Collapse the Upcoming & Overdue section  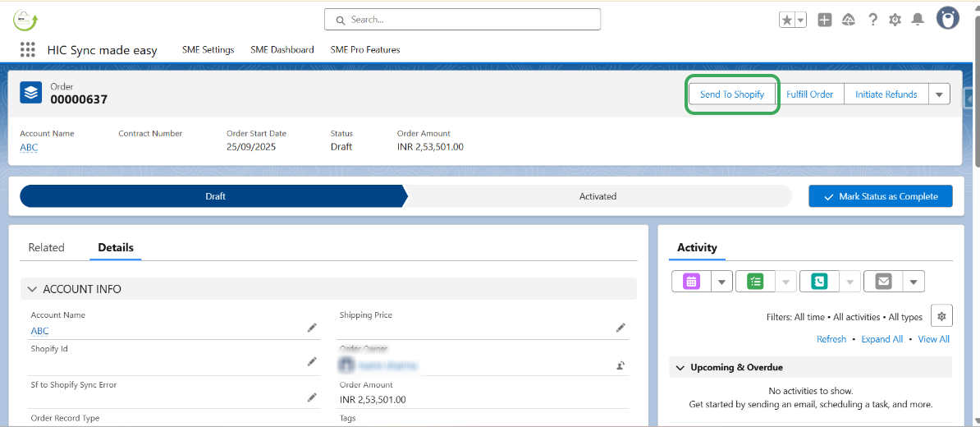point(680,368)
